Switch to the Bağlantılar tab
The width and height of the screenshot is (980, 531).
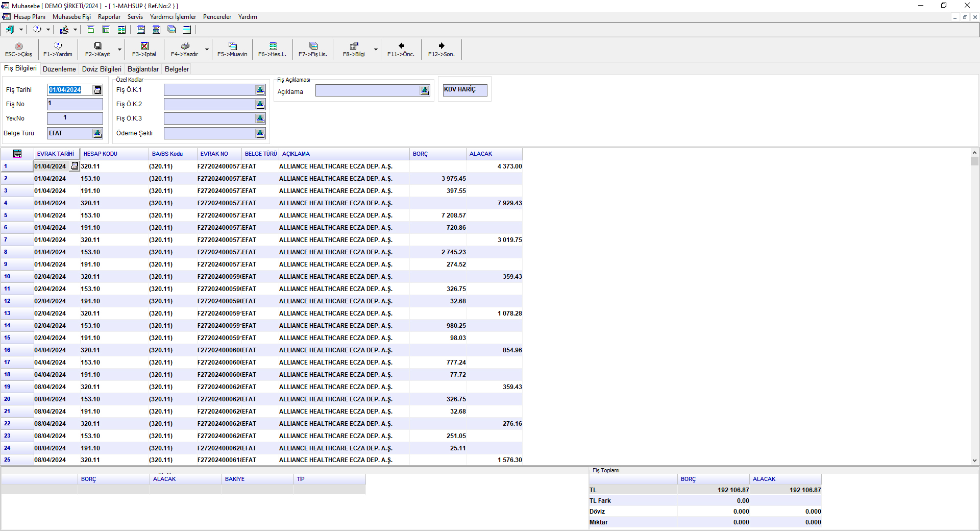tap(143, 69)
